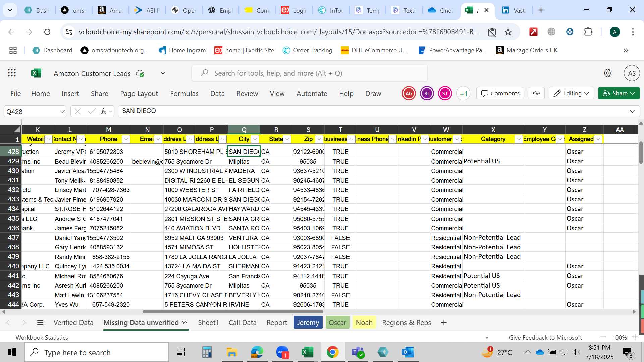Zoom out with the minus icon in status bar
This screenshot has width=644, height=362.
pos(603,337)
